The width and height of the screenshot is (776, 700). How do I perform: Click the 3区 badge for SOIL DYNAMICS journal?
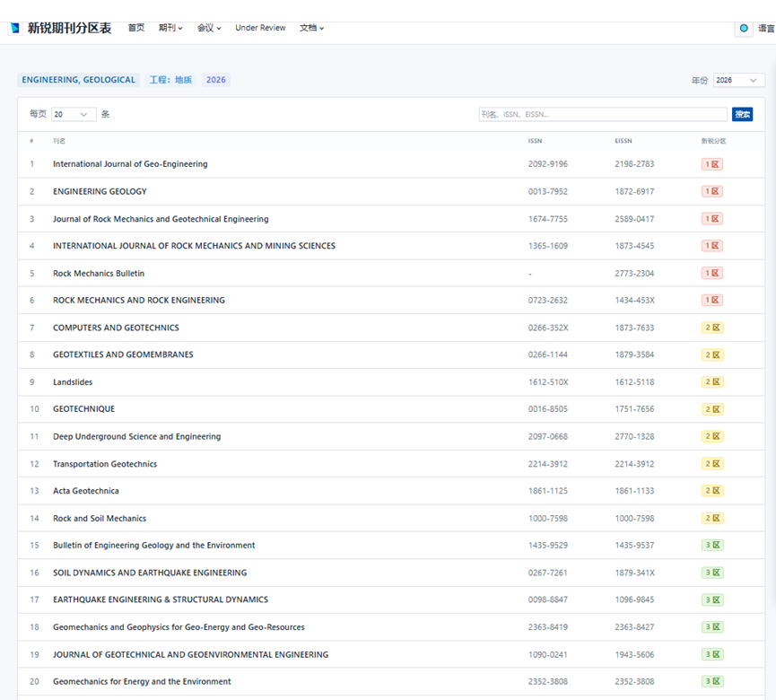click(712, 573)
